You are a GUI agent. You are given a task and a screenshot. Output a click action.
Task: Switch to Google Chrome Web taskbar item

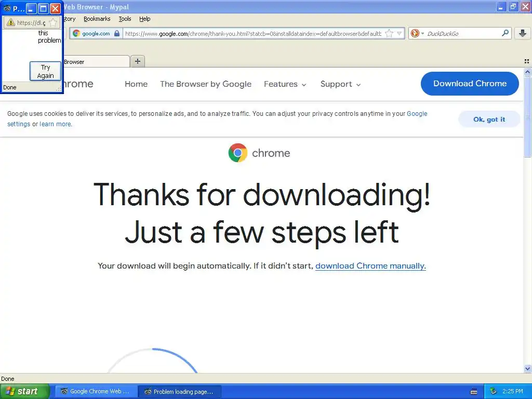point(96,391)
